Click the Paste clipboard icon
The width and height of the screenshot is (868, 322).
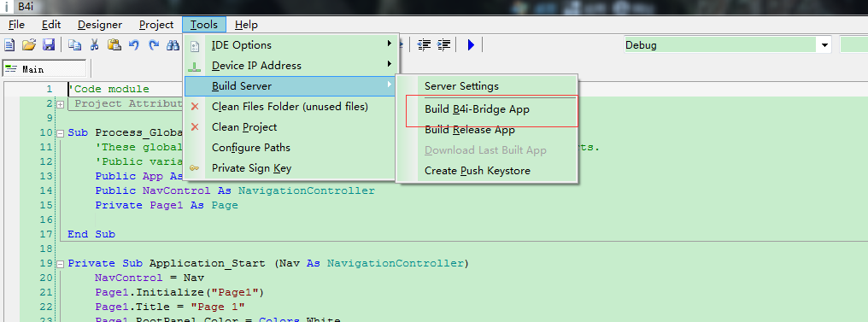114,44
